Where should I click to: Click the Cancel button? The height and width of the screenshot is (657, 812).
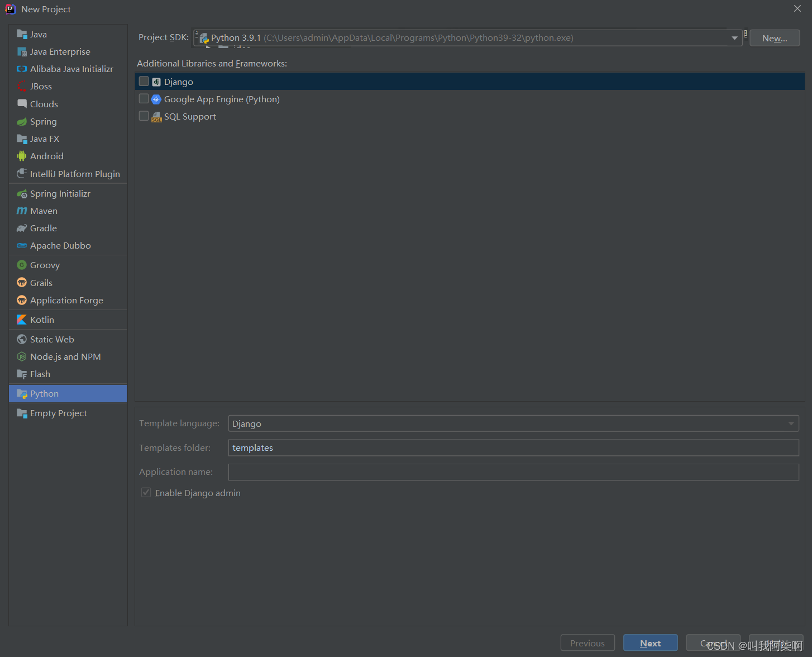click(x=713, y=643)
